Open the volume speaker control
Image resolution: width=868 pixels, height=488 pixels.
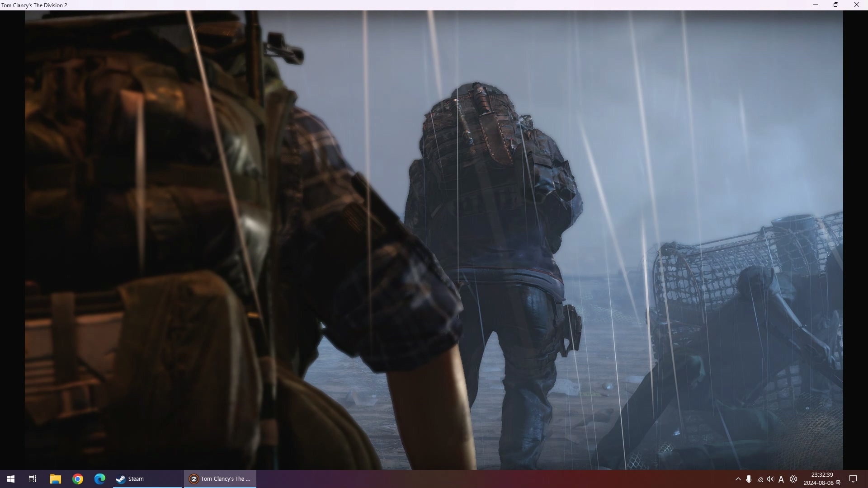tap(770, 479)
